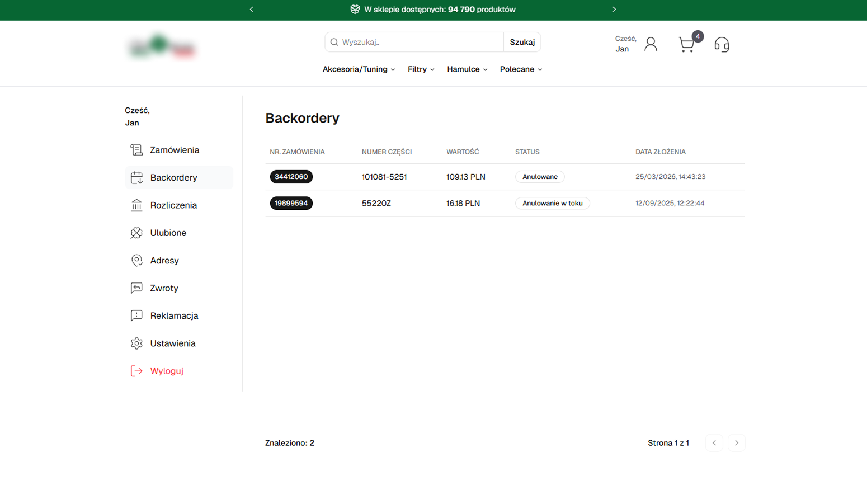Viewport: 867px width, 504px height.
Task: Open order number 34412060
Action: coord(291,177)
